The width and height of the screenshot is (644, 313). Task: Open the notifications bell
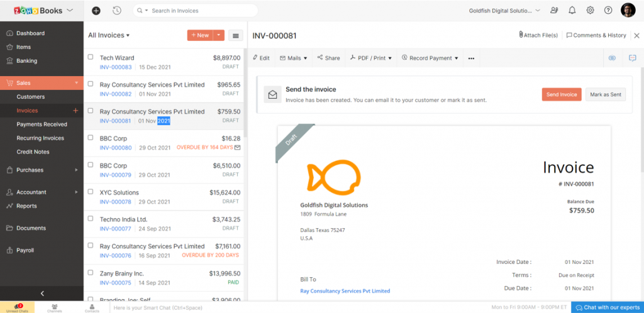(x=572, y=11)
